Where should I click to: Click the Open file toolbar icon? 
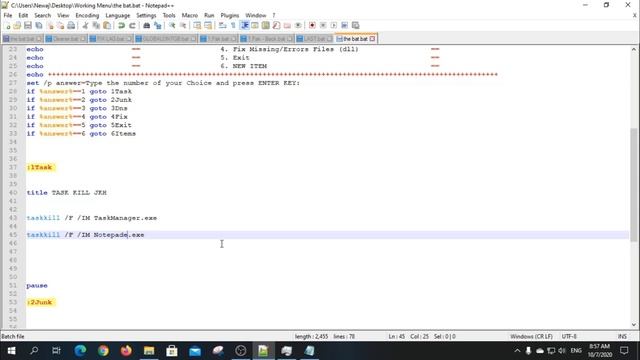[17, 25]
